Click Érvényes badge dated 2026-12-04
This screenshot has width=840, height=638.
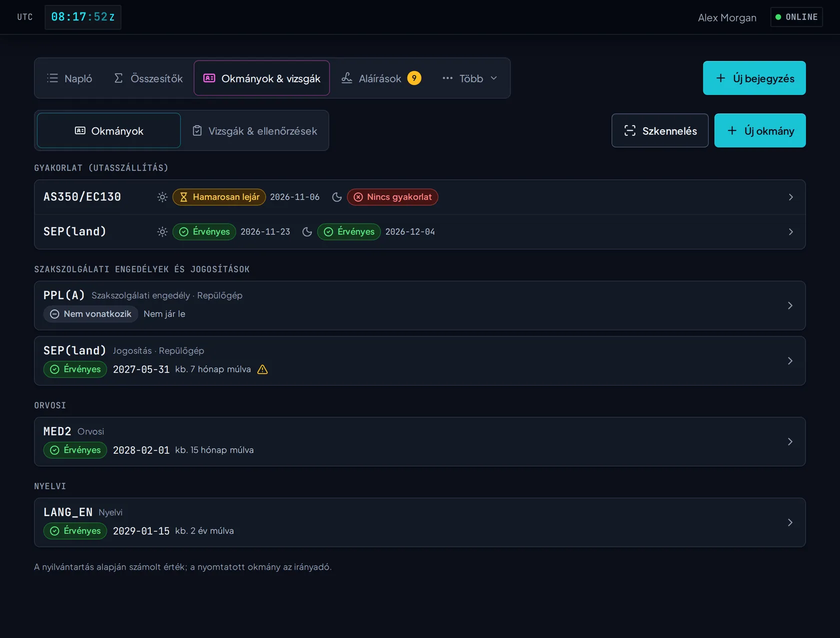349,232
